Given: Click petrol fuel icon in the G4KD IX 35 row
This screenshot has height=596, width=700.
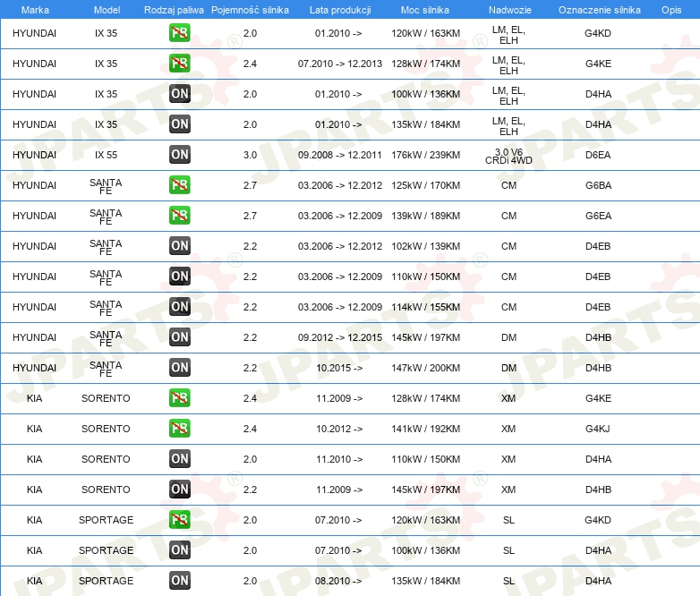Looking at the screenshot, I should pyautogui.click(x=179, y=33).
